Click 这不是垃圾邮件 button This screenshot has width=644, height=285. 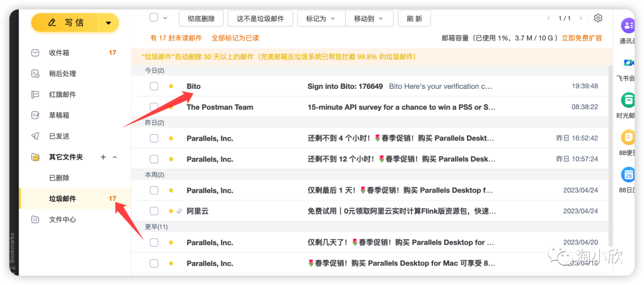(x=261, y=18)
